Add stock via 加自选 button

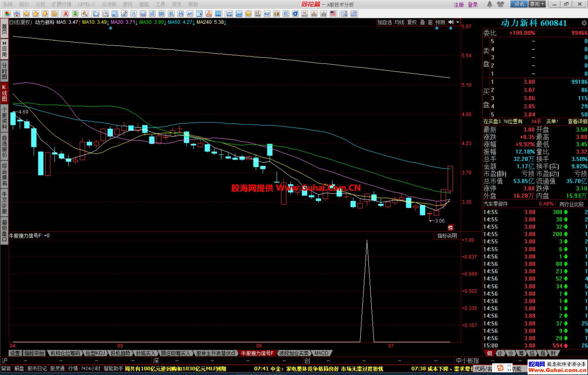(x=384, y=22)
